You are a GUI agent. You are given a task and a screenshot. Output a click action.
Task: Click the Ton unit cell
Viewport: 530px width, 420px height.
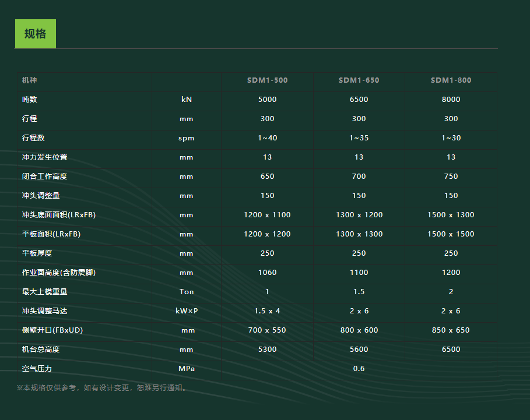pos(187,292)
